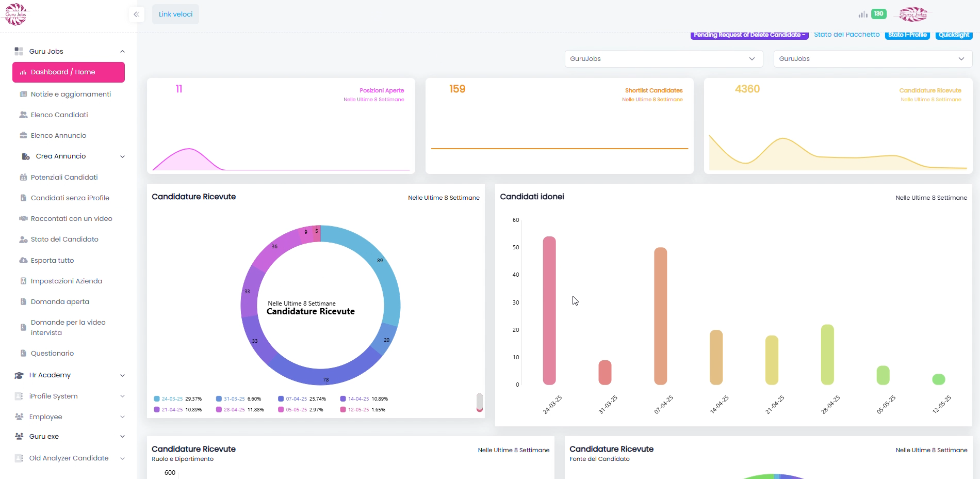Open the Stato del Pacchetto link

click(x=846, y=35)
